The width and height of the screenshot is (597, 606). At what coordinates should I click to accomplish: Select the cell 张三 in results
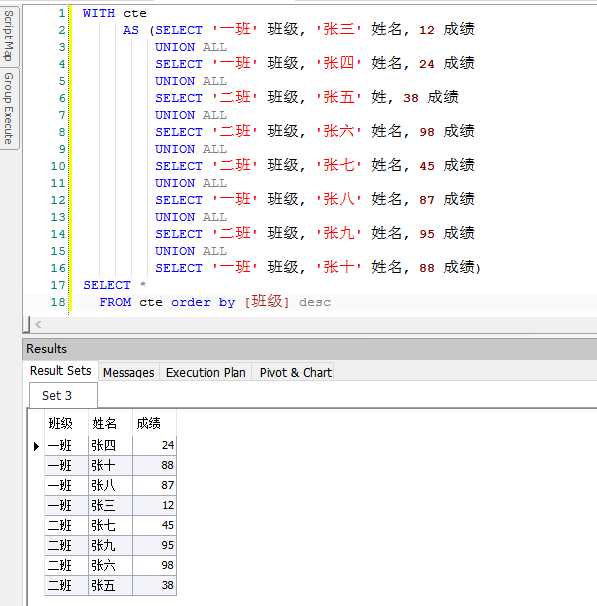pos(110,506)
